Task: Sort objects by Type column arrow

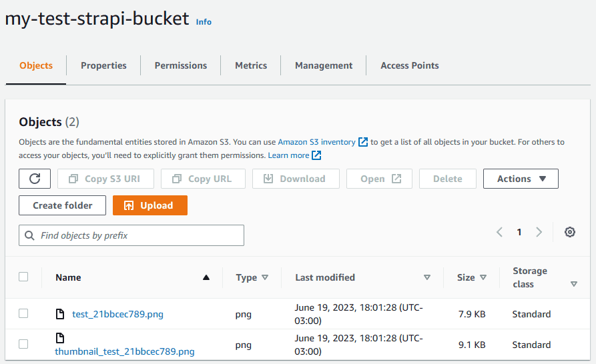Action: click(x=265, y=277)
